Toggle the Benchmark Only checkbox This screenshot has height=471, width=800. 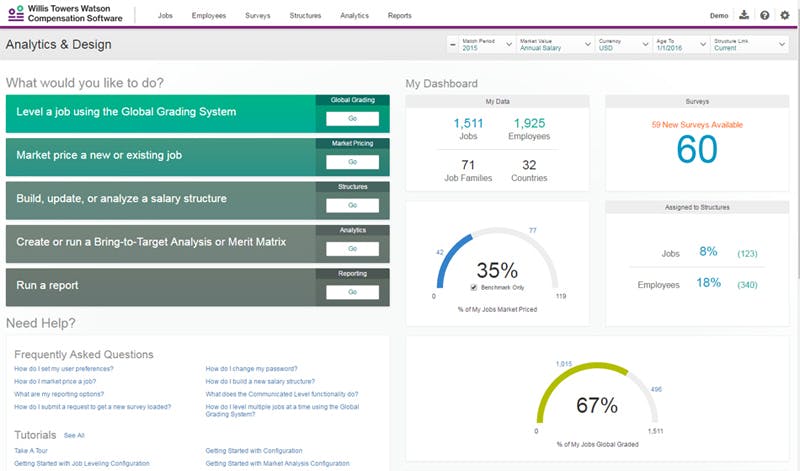click(474, 287)
